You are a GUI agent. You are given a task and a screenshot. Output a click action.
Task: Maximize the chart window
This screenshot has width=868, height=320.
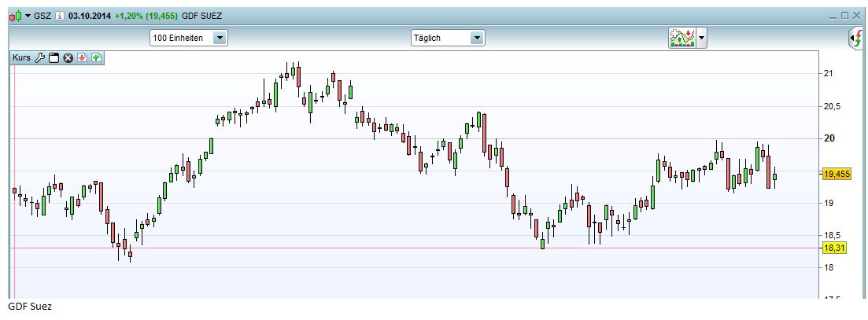pos(845,15)
